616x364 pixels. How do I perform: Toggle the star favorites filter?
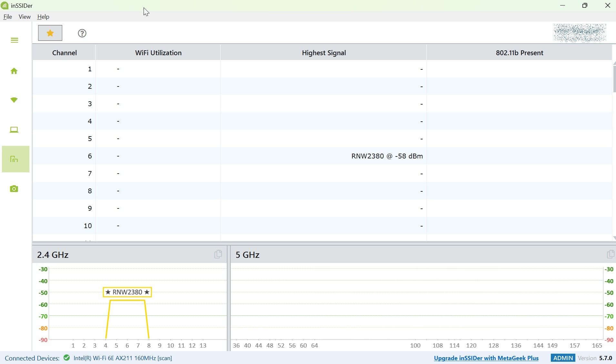tap(50, 33)
